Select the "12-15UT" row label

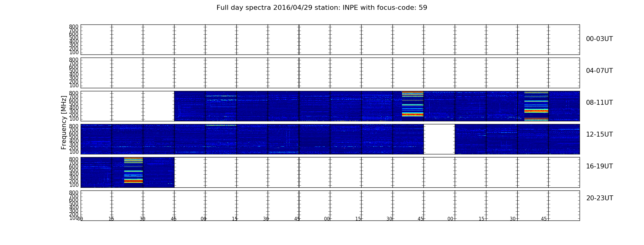tap(600, 134)
